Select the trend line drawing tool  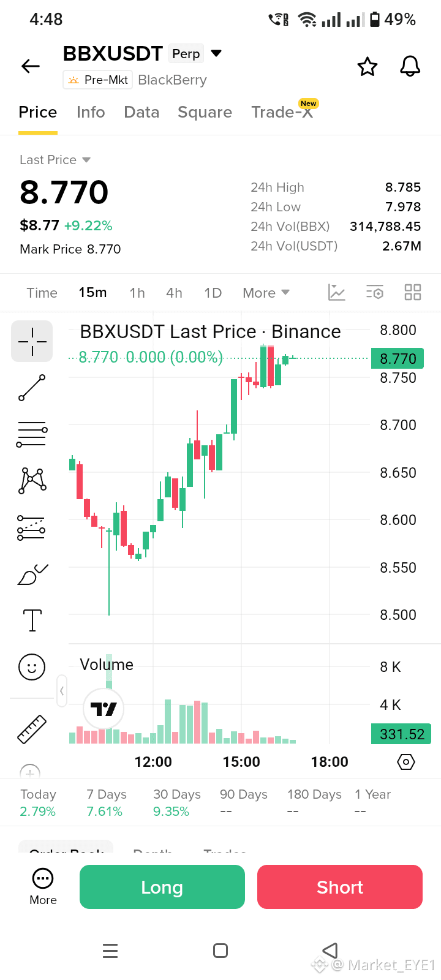pos(32,388)
